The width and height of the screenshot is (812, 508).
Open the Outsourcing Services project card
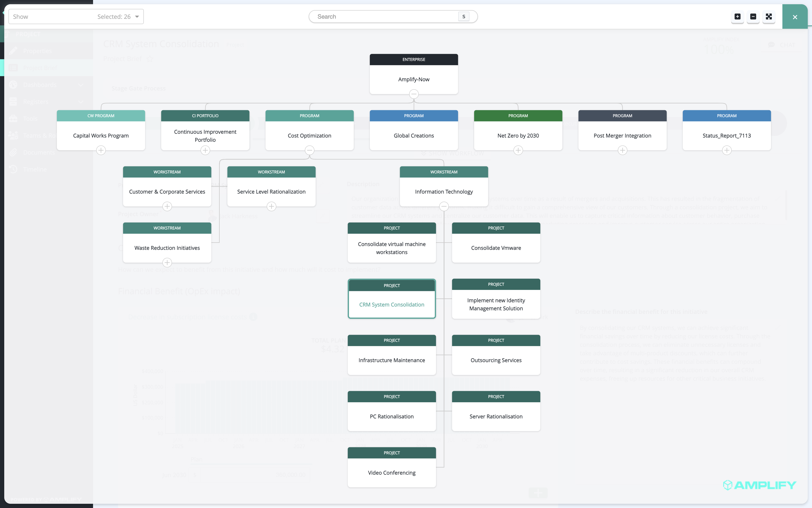point(496,355)
